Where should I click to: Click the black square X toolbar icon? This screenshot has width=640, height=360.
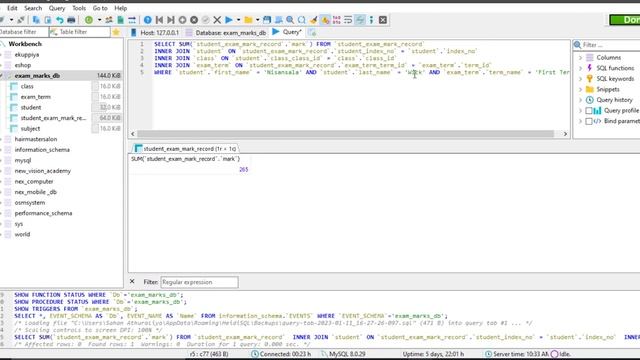[383, 20]
